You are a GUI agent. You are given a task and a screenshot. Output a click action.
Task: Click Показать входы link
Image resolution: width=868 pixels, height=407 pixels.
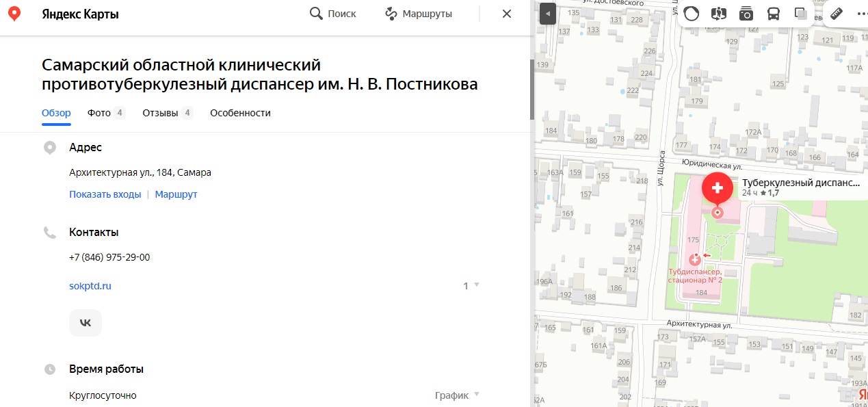[x=105, y=194]
